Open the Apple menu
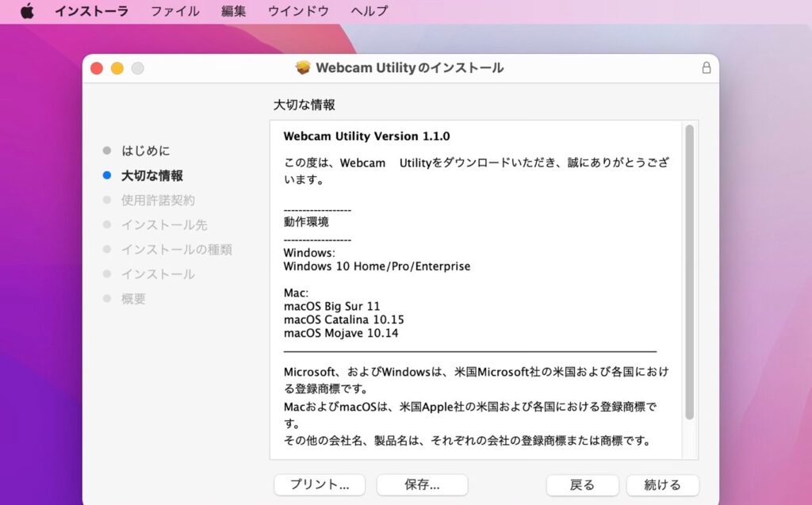812x505 pixels. (26, 11)
